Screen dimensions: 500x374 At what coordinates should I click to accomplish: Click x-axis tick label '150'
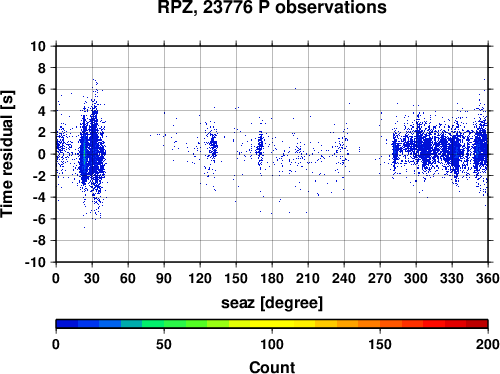point(236,278)
